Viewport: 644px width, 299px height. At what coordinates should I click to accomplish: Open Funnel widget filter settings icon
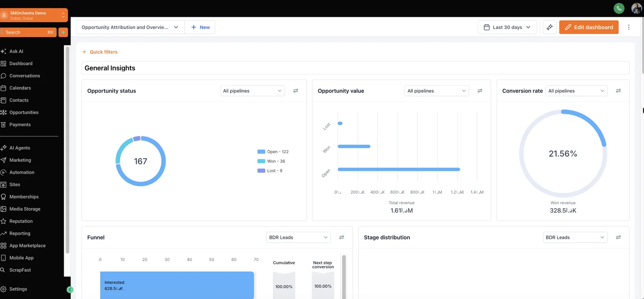coord(342,238)
